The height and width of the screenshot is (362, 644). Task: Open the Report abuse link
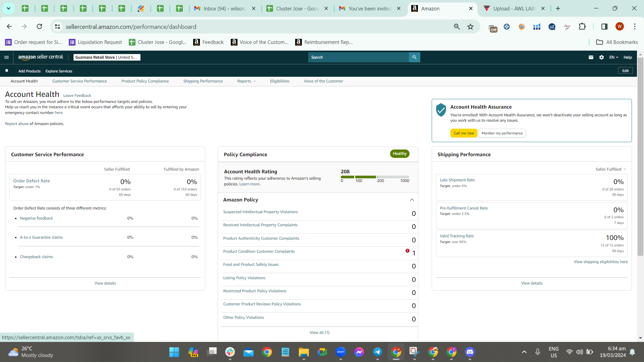coord(17,124)
